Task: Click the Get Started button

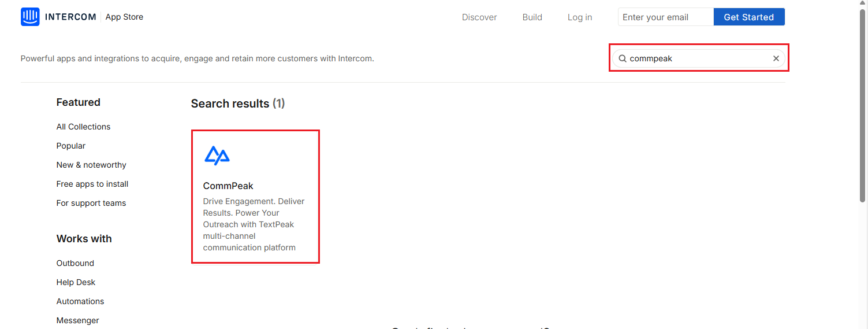Action: tap(749, 17)
